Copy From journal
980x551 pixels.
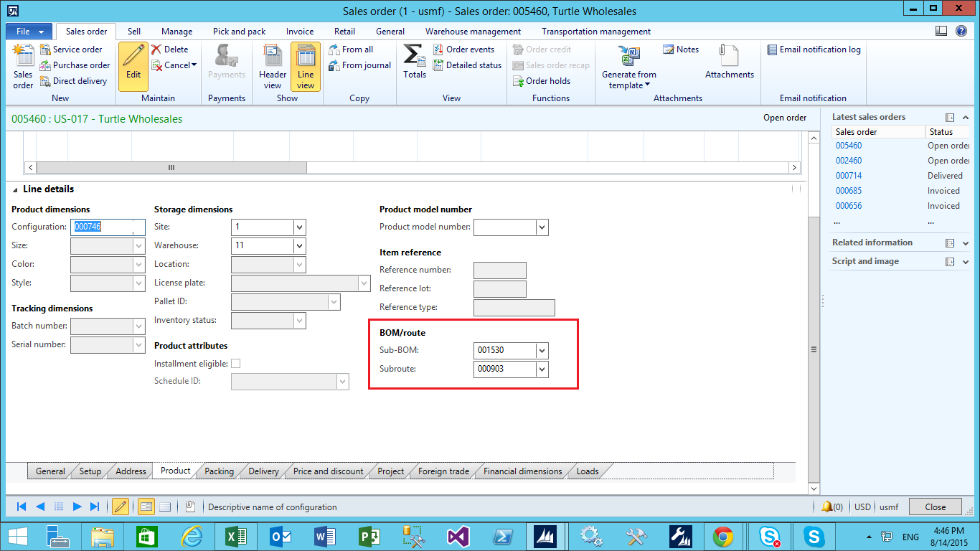point(360,65)
